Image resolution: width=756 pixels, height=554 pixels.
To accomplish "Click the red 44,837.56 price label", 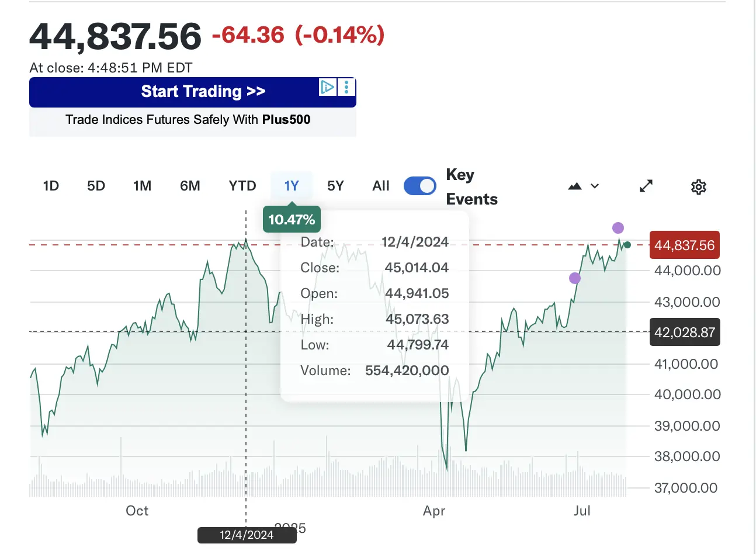I will pos(684,245).
